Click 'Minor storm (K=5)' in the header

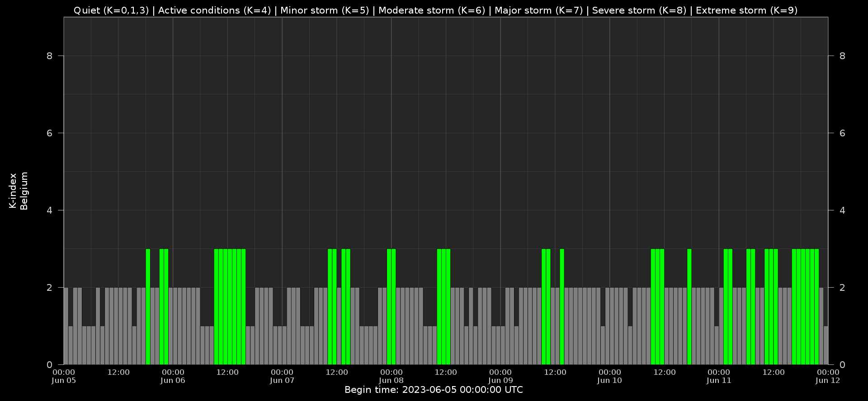[x=325, y=10]
